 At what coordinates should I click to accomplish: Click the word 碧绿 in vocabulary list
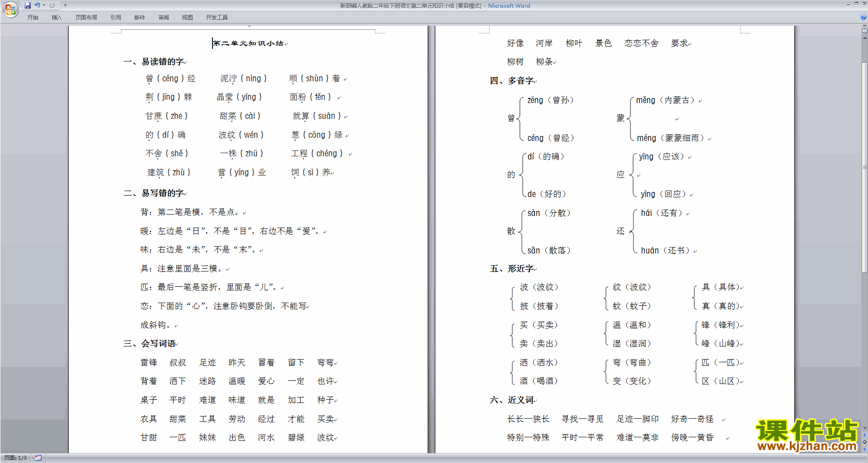pyautogui.click(x=296, y=438)
